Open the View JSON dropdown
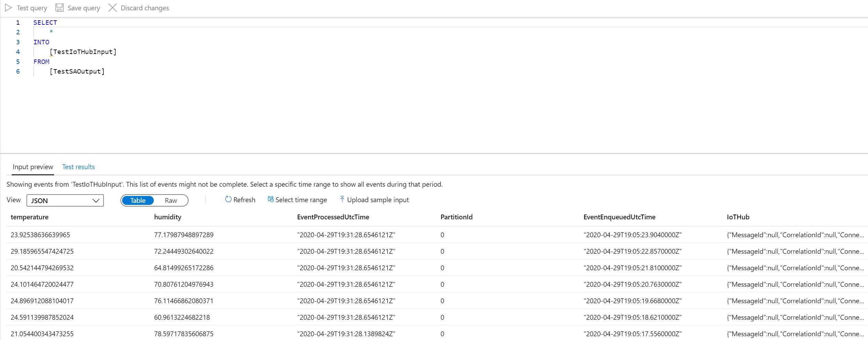Screen dimensions: 868x340 pos(65,200)
